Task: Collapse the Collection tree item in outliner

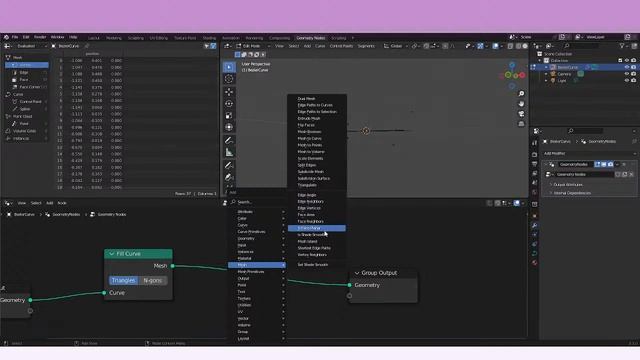Action: (540, 60)
